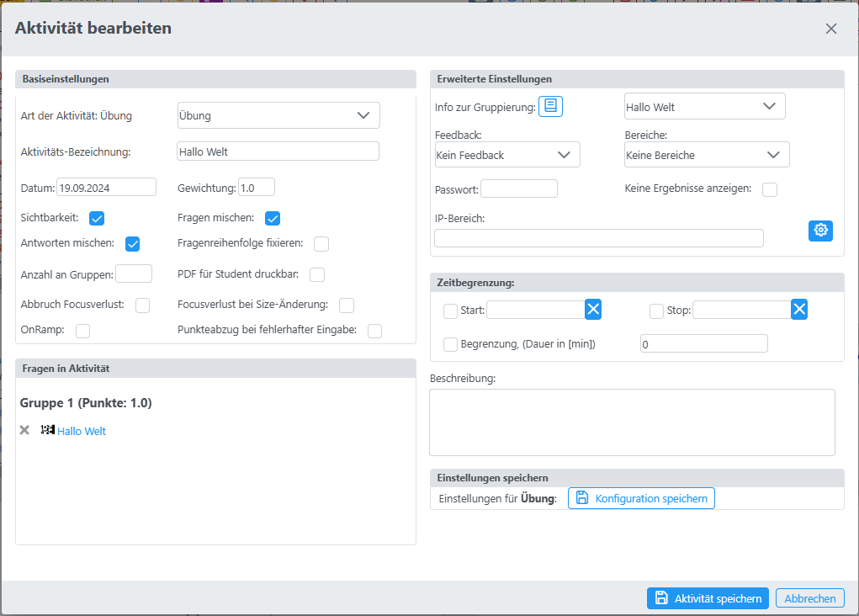Disable Fragen mischen checkbox
The image size is (859, 616).
coord(273,219)
